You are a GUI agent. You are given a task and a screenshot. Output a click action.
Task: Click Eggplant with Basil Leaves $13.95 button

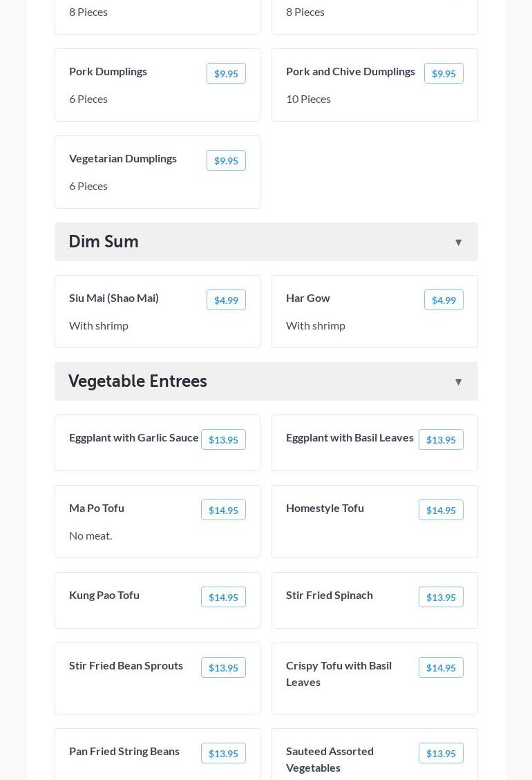pyautogui.click(x=440, y=440)
